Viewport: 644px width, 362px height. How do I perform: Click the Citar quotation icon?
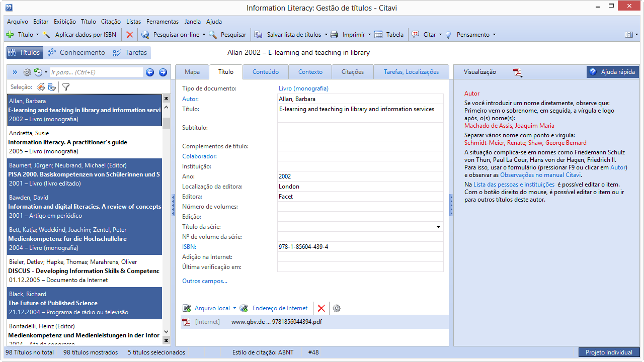point(416,35)
